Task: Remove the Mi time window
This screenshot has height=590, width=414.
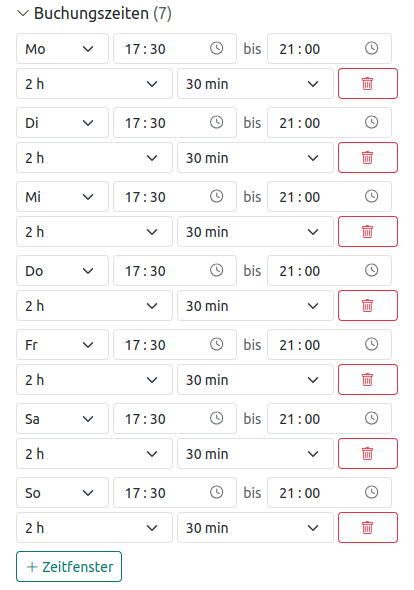Action: pyautogui.click(x=368, y=231)
